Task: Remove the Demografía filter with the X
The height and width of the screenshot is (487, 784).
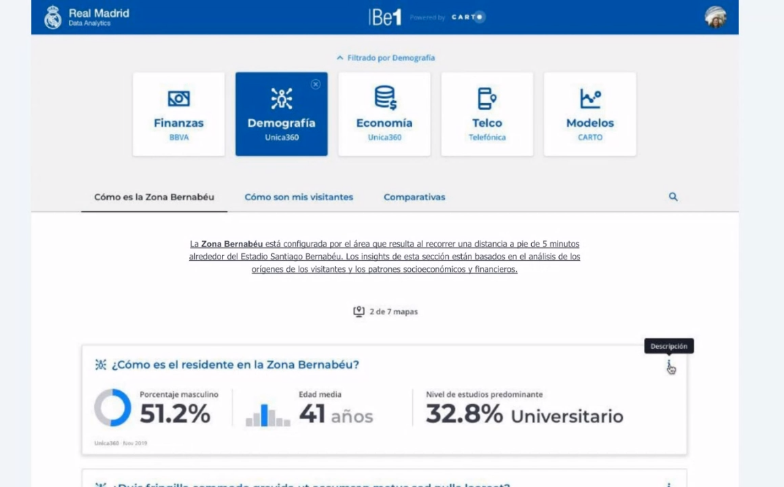Action: pos(316,84)
